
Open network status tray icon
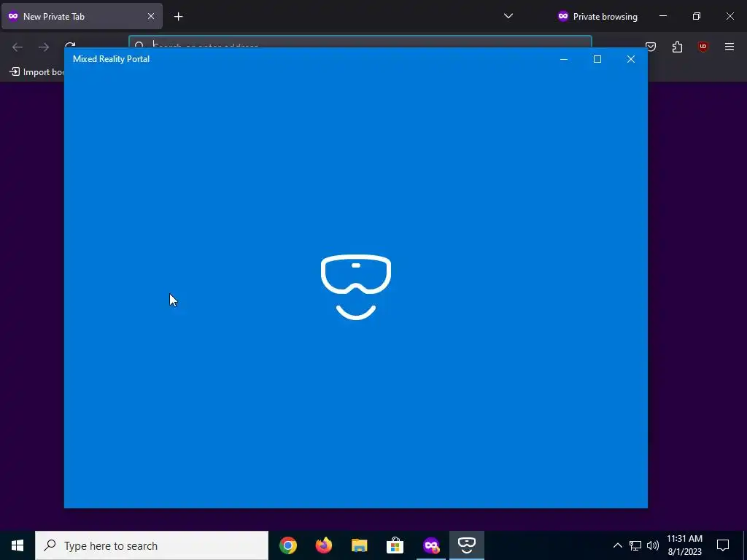click(x=635, y=545)
